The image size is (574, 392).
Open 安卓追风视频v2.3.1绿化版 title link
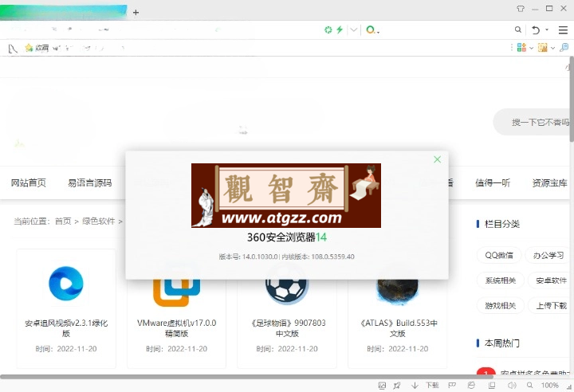(x=66, y=328)
